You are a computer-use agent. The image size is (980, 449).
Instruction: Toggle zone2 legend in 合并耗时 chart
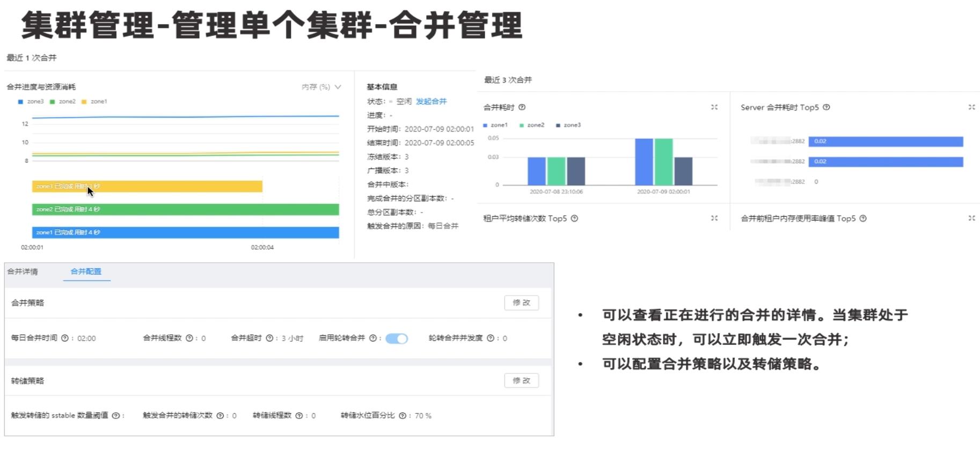tap(531, 125)
